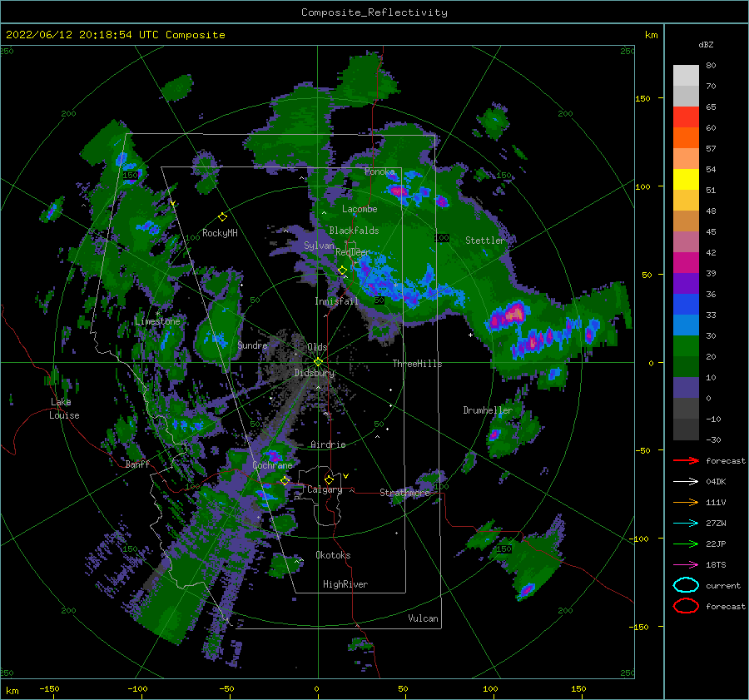Click the yellow diamond marker above Calgary
The height and width of the screenshot is (700, 749).
pos(329,479)
